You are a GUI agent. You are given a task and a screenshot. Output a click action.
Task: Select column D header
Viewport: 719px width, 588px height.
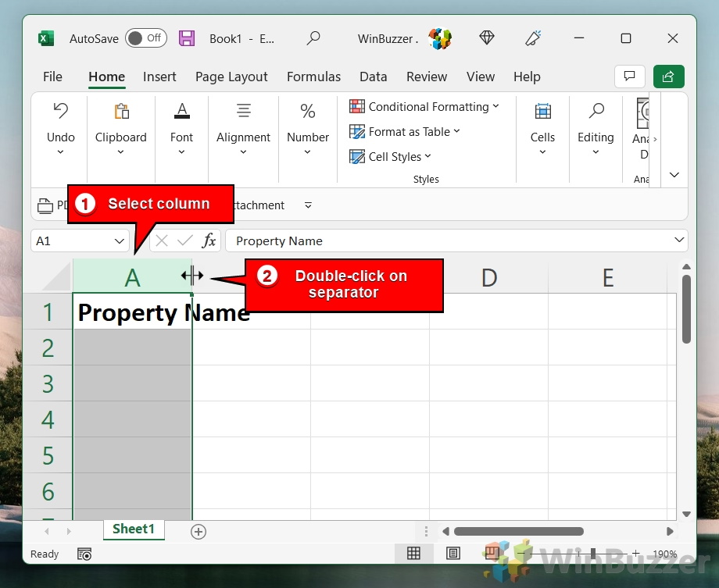[488, 276]
